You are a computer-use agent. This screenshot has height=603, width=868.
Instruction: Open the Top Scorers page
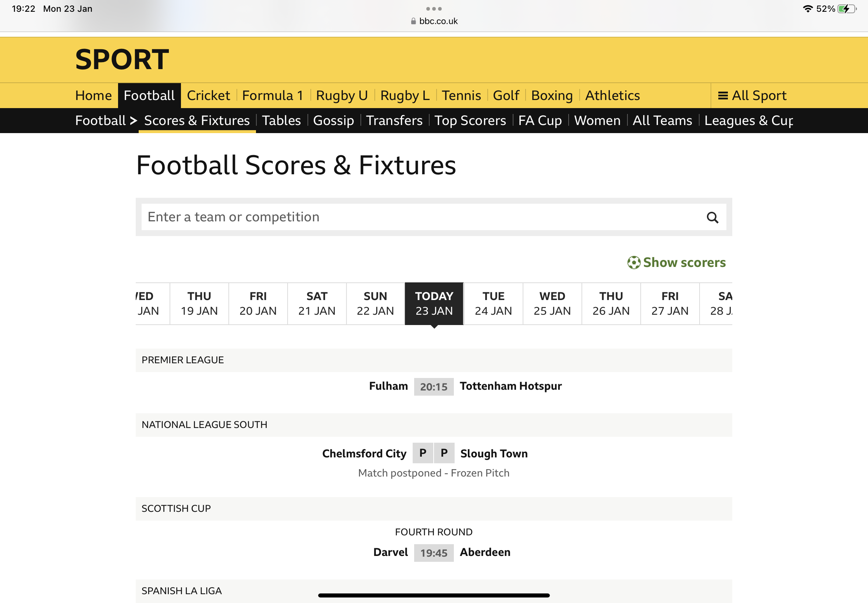click(x=470, y=121)
